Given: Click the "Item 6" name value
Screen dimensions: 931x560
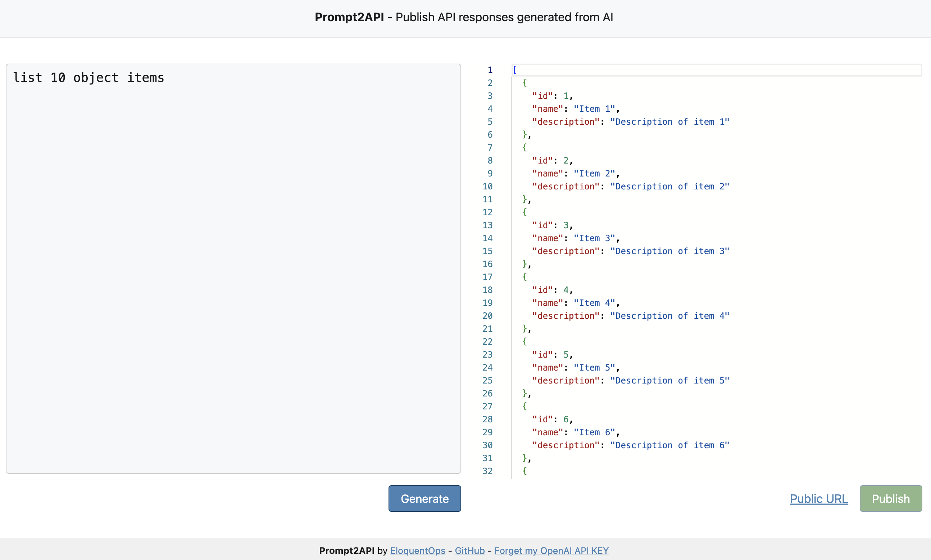Looking at the screenshot, I should [594, 432].
